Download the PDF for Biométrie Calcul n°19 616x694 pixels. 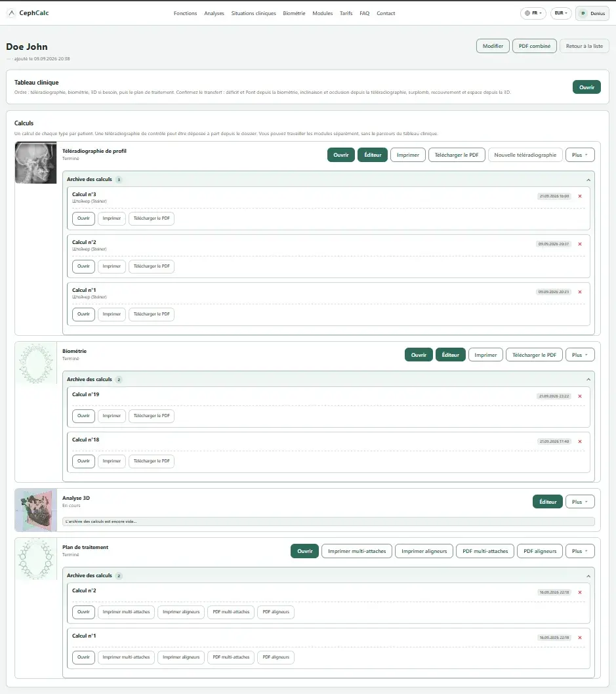152,416
